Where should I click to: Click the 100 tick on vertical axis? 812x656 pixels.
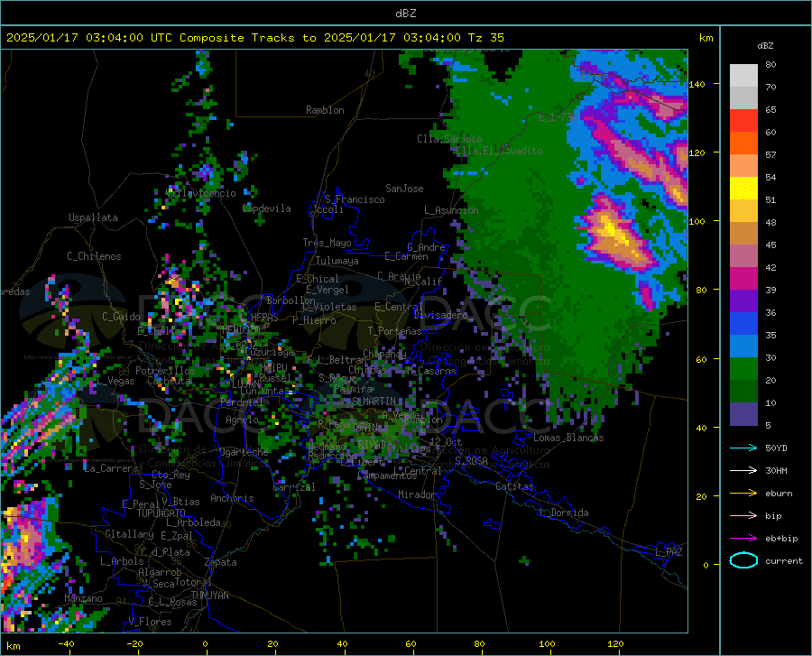click(697, 221)
